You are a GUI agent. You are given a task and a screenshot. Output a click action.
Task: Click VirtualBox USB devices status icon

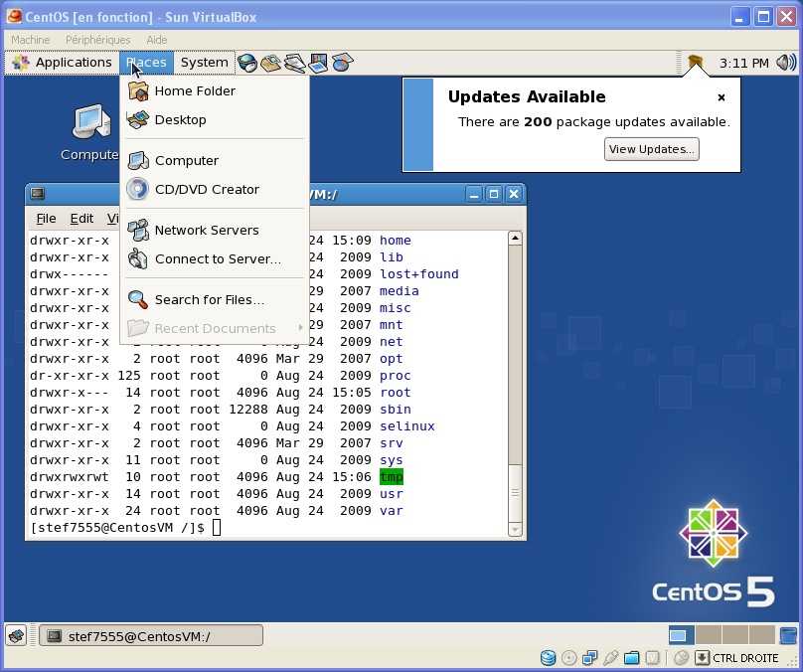611,658
